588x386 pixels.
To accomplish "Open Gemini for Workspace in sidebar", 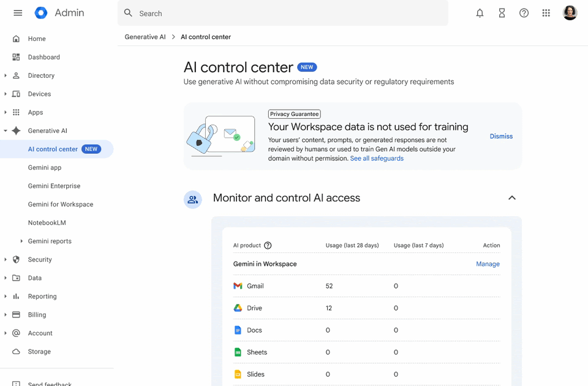I will pos(61,204).
